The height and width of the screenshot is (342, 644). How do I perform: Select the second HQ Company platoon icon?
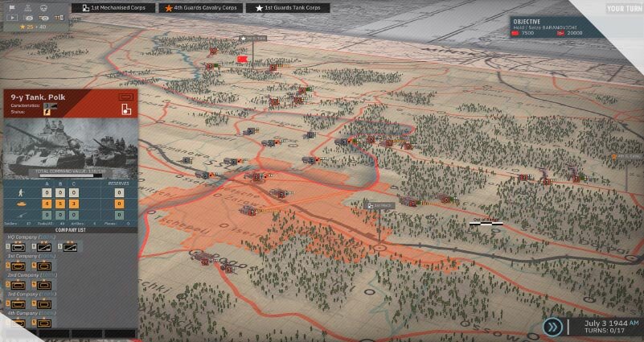pos(44,247)
